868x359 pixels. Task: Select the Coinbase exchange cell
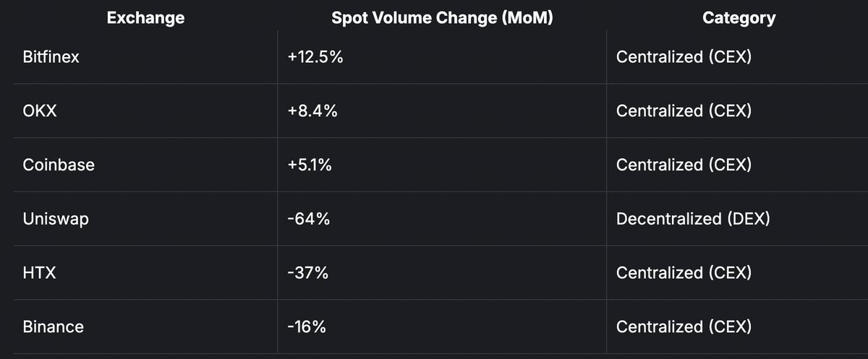click(x=59, y=165)
